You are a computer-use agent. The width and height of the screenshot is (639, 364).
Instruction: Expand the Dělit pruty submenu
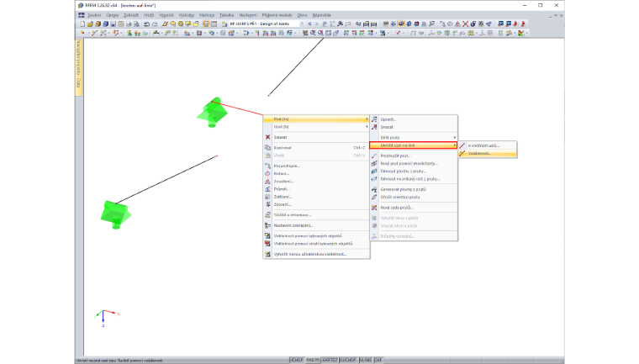[414, 137]
